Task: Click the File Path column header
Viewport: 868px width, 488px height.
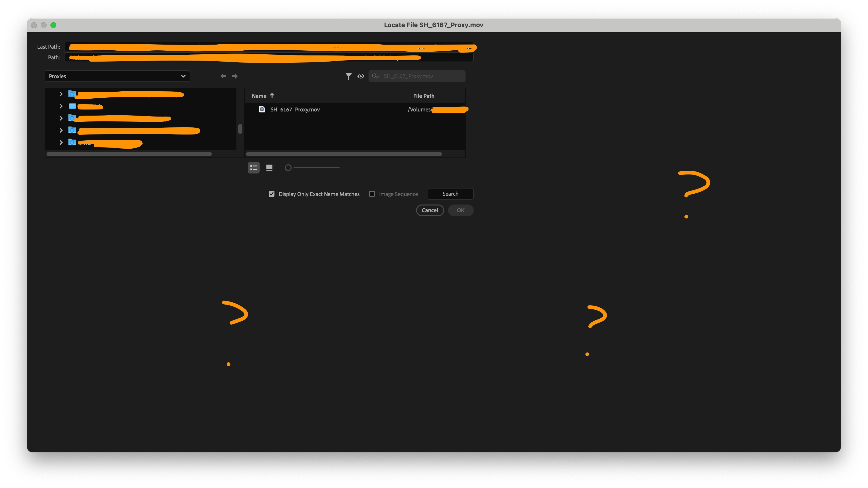Action: pos(424,96)
